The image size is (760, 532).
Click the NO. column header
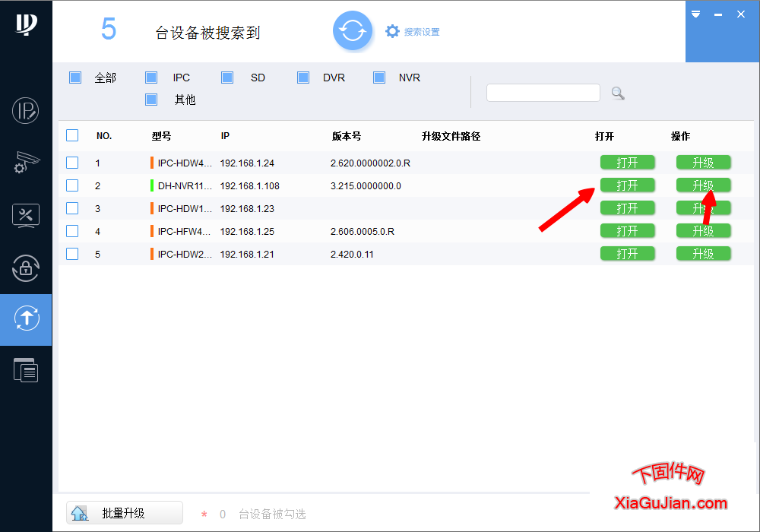tap(103, 136)
